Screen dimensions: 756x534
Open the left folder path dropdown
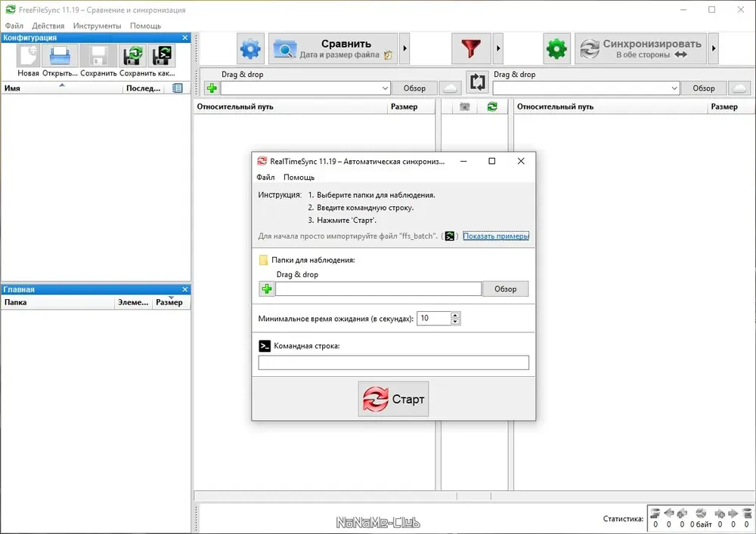point(385,88)
